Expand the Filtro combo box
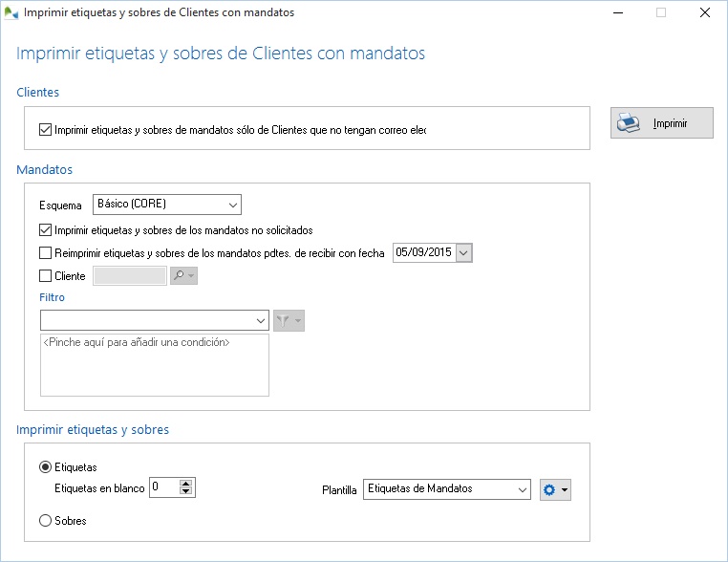Image resolution: width=728 pixels, height=562 pixels. click(x=261, y=320)
